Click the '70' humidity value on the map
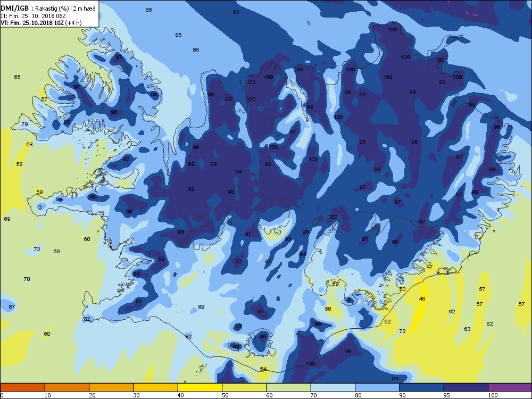The width and height of the screenshot is (532, 399). click(x=27, y=279)
